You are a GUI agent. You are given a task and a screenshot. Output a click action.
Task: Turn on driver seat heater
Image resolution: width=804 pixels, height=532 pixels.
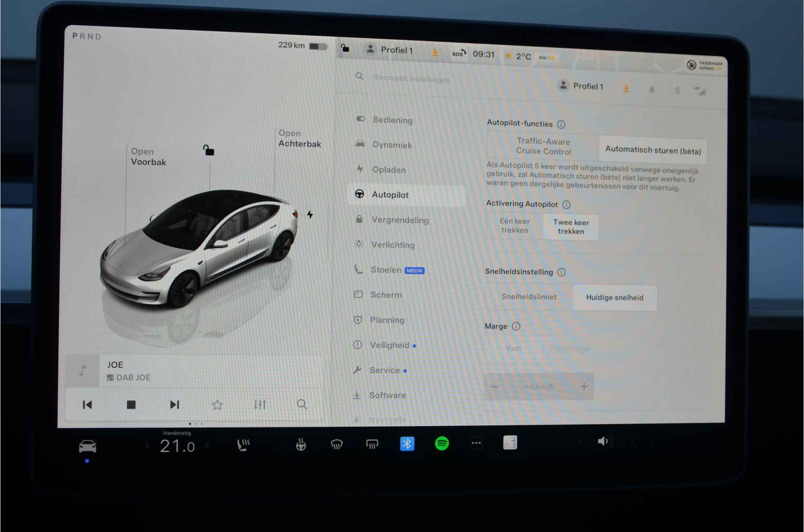tap(243, 445)
